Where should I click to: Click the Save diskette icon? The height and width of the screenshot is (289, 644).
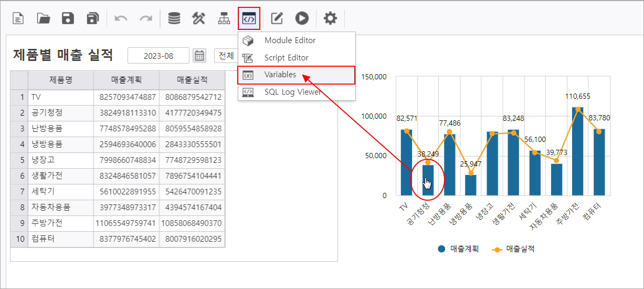pyautogui.click(x=68, y=18)
